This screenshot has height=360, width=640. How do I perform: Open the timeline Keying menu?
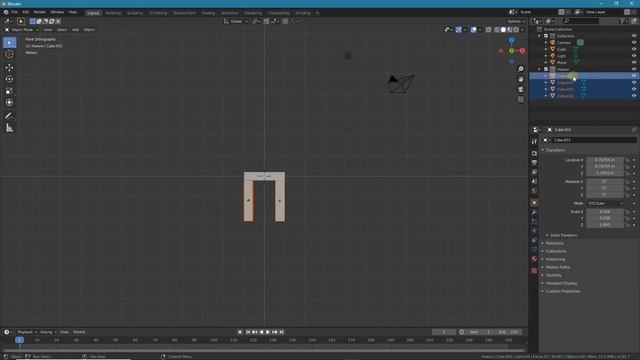point(48,332)
